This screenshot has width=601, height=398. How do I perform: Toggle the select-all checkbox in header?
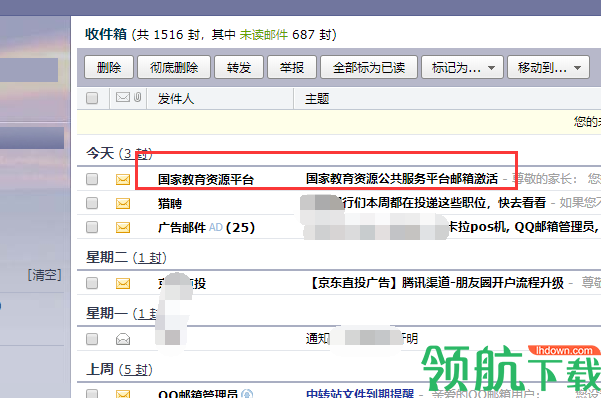click(92, 98)
